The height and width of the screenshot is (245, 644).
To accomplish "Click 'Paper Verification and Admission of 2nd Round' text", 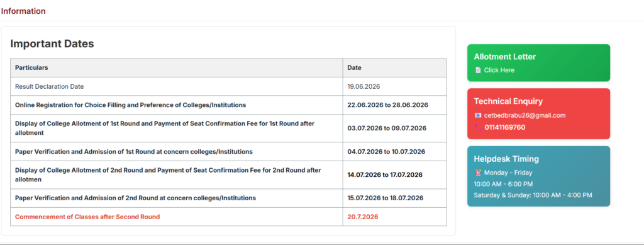I will coord(136,198).
